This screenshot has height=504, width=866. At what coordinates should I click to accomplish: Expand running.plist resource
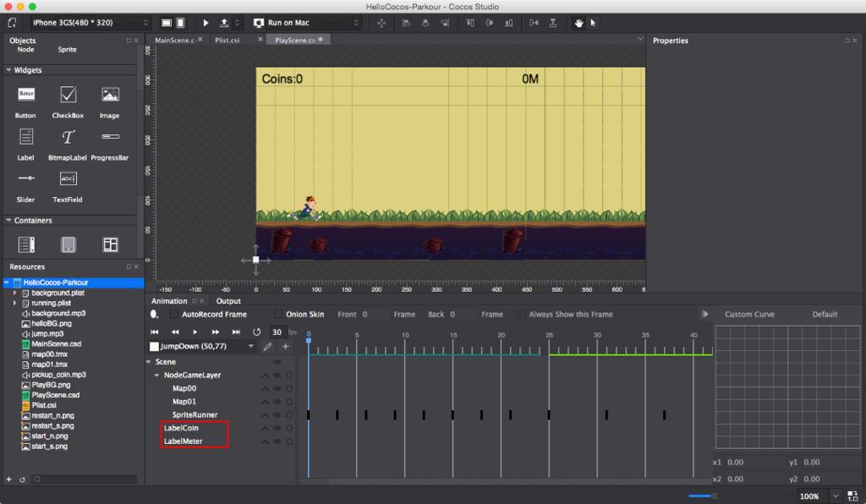coord(15,303)
